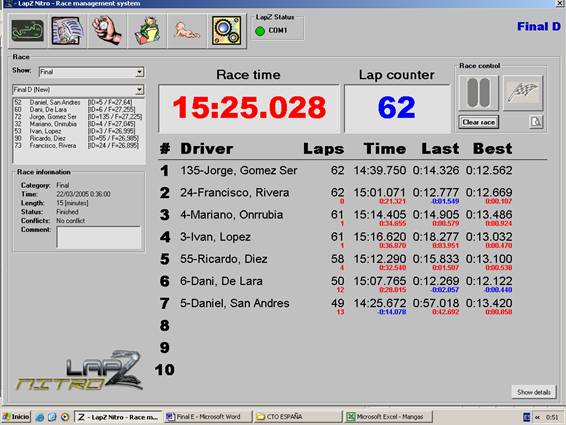Select Jorge, Gomez Ser in driver list
The width and height of the screenshot is (566, 425).
[x=78, y=117]
